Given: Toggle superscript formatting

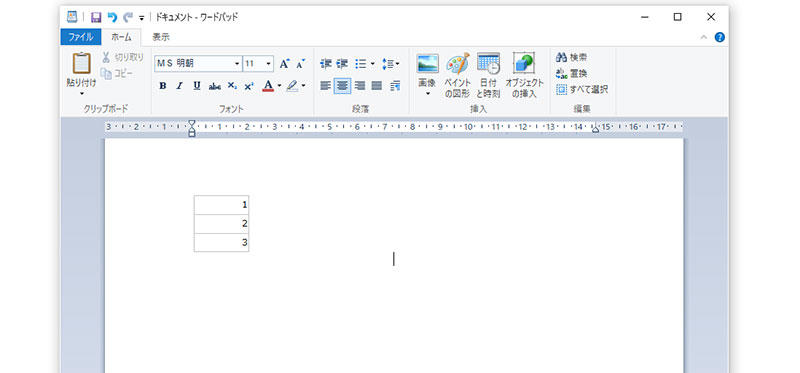Looking at the screenshot, I should coord(249,86).
